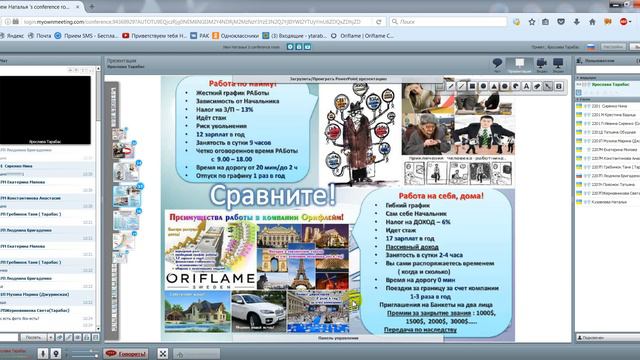Select the pointer tool in drawing toolbar
This screenshot has height=360, width=640.
point(548,86)
